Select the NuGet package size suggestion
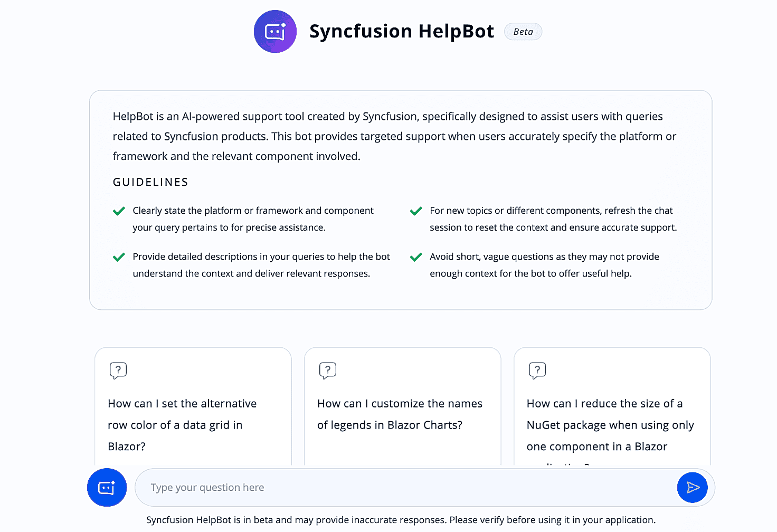This screenshot has width=777, height=532. pos(611,424)
